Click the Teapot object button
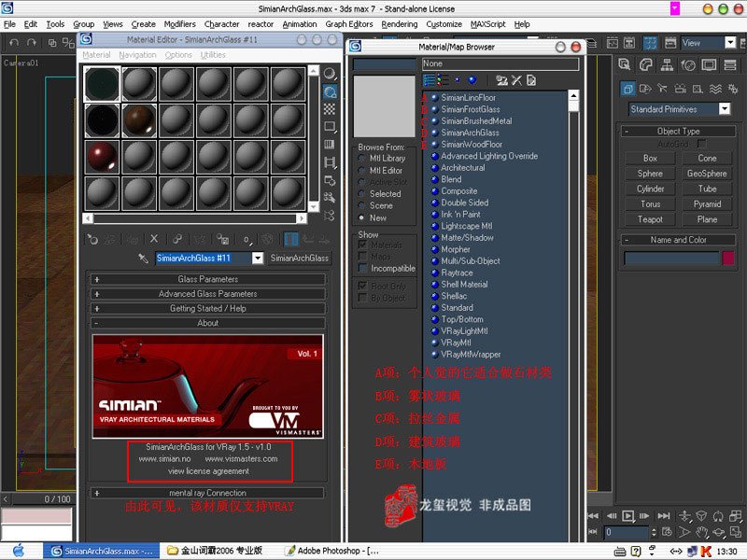The height and width of the screenshot is (560, 747). tap(650, 219)
